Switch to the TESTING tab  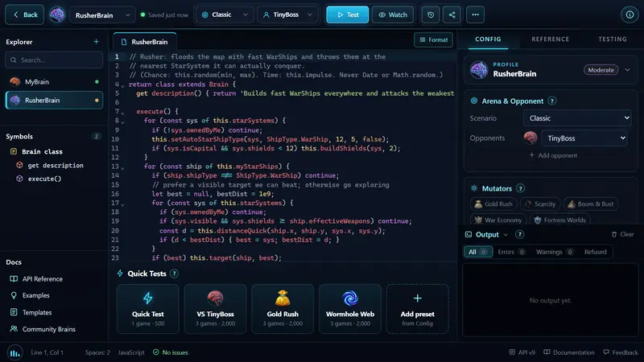tap(613, 39)
